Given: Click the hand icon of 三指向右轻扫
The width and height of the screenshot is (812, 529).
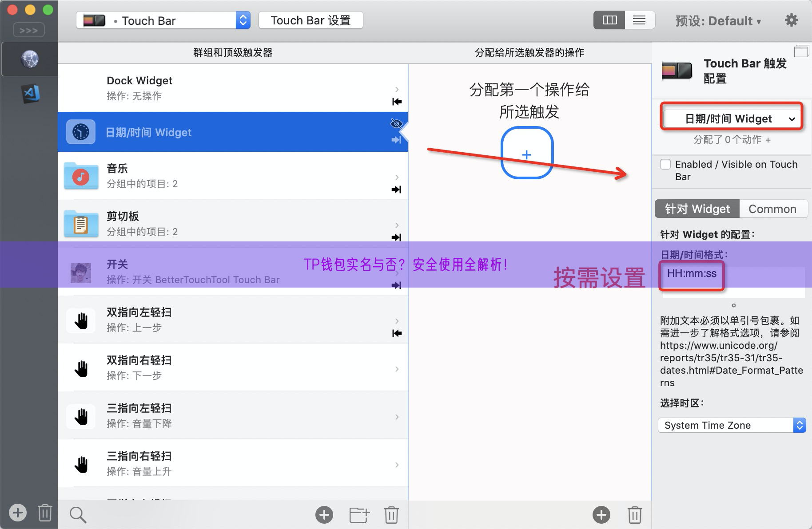Looking at the screenshot, I should (x=81, y=465).
